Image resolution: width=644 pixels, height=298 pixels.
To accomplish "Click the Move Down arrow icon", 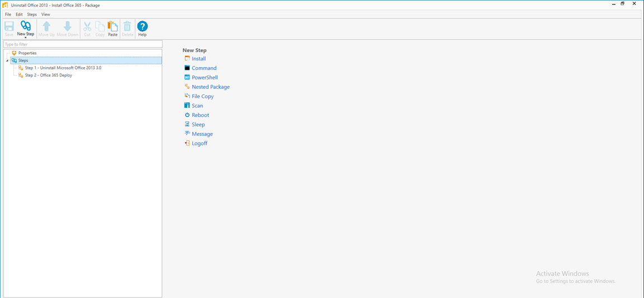I will [x=67, y=26].
